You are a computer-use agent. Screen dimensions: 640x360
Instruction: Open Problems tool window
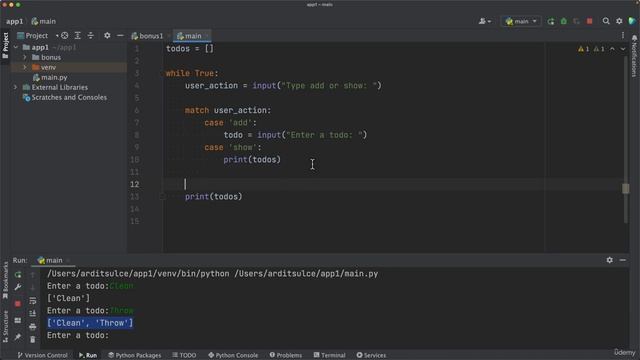(x=286, y=355)
